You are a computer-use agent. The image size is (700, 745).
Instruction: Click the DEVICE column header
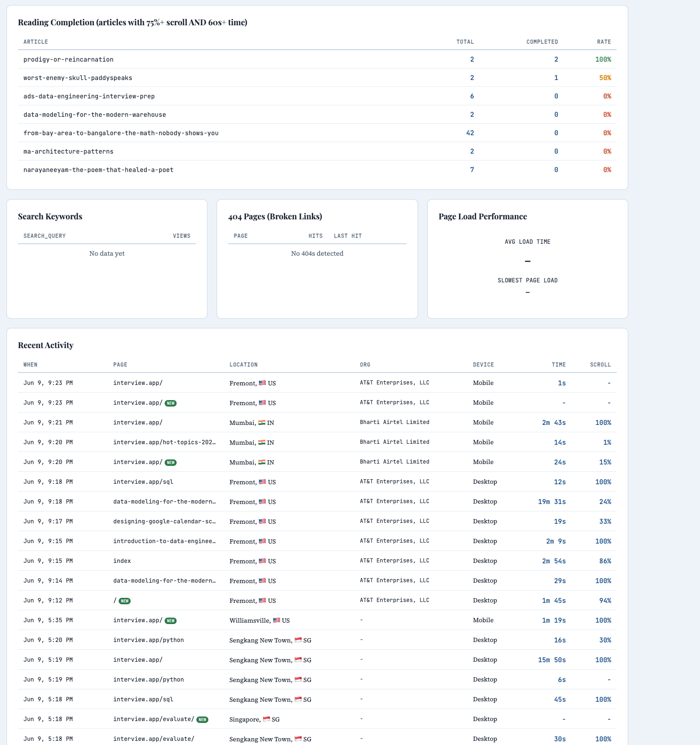(483, 365)
